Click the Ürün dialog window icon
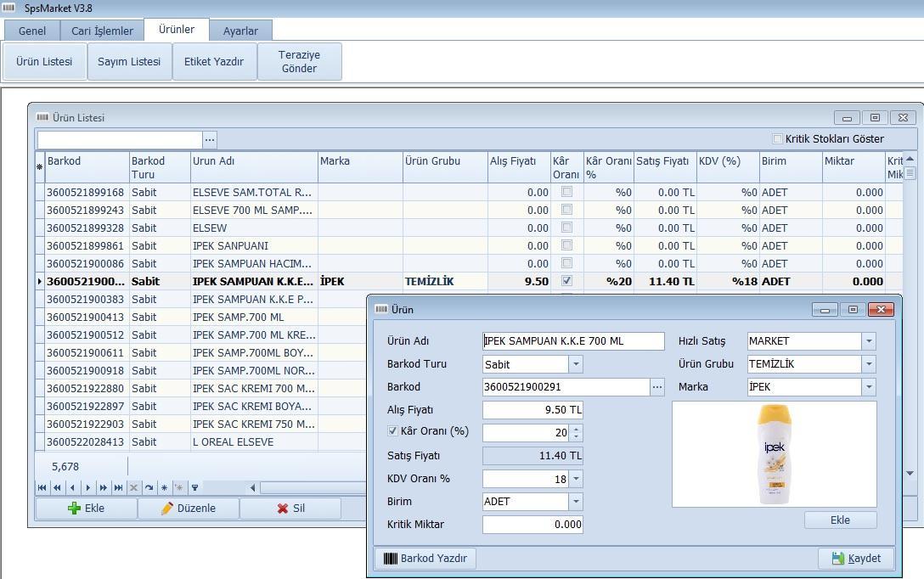Screen dimensions: 924x579 [x=381, y=309]
